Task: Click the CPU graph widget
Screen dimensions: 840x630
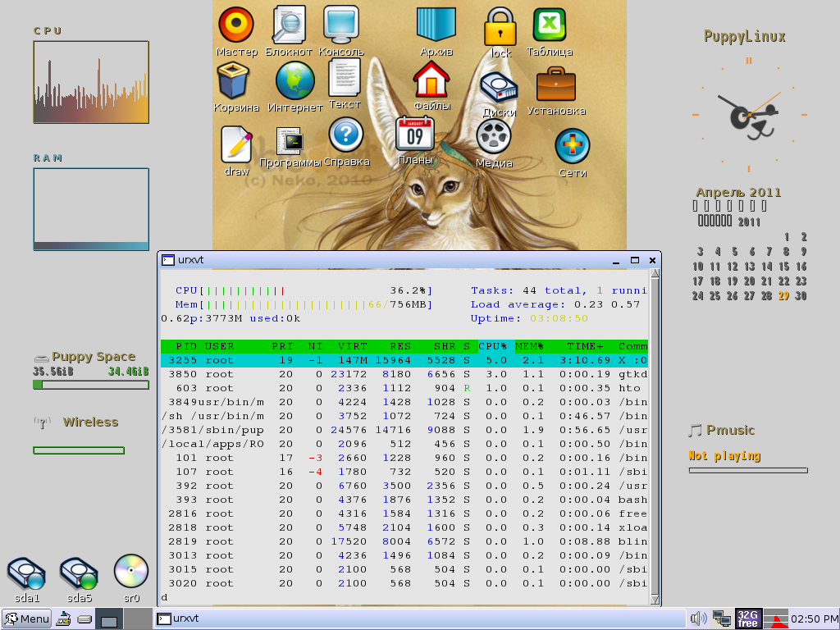Action: [x=91, y=82]
